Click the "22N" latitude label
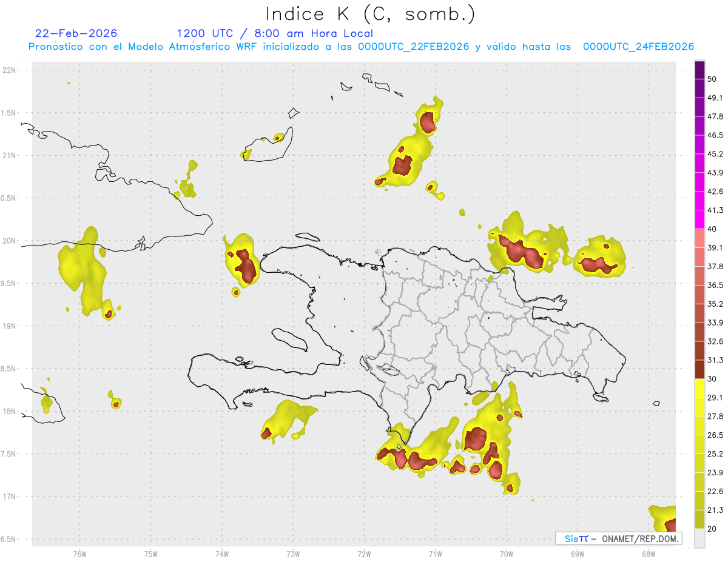 (x=10, y=70)
